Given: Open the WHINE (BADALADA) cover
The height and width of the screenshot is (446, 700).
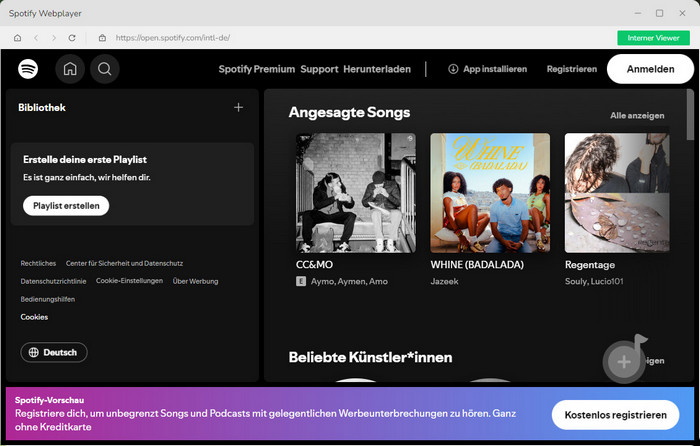Looking at the screenshot, I should [490, 193].
